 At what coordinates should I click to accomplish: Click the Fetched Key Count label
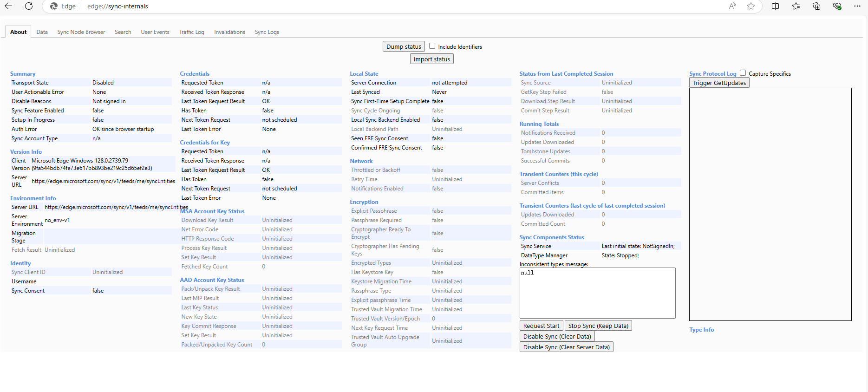tap(204, 267)
